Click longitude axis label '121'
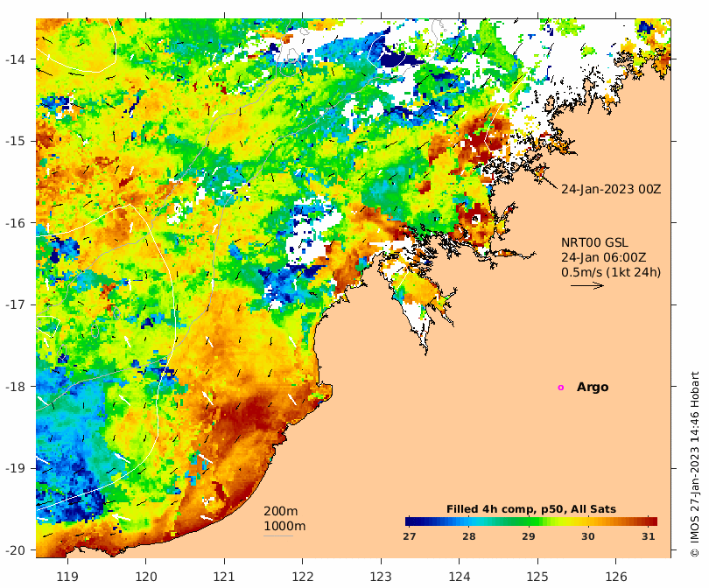The image size is (709, 588). pos(224,577)
